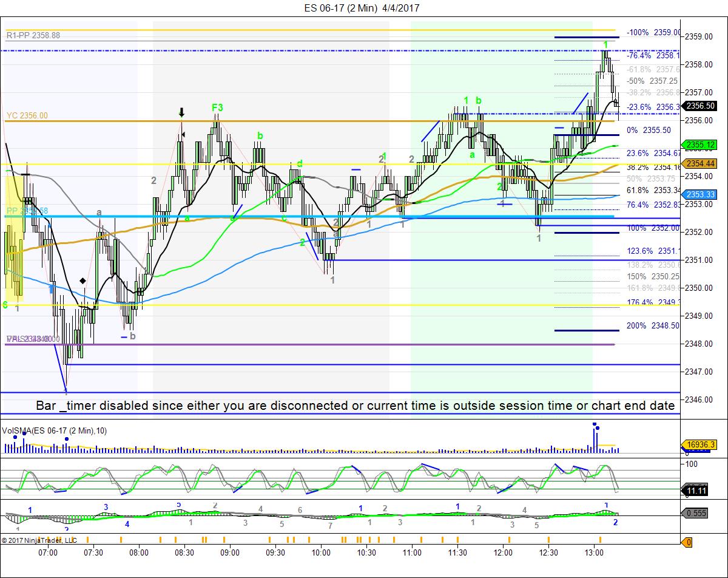Screen dimensions: 728x578
Task: Select the current price marker 2356.50
Action: pyautogui.click(x=699, y=106)
